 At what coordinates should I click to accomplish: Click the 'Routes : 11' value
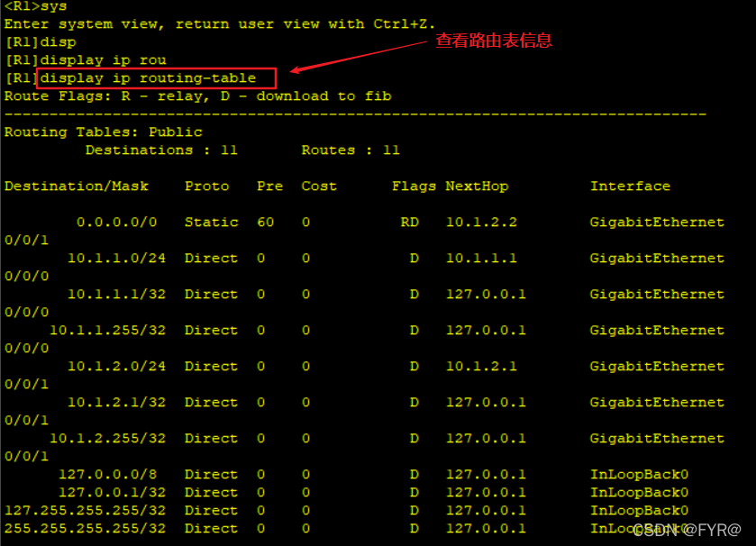pos(351,150)
